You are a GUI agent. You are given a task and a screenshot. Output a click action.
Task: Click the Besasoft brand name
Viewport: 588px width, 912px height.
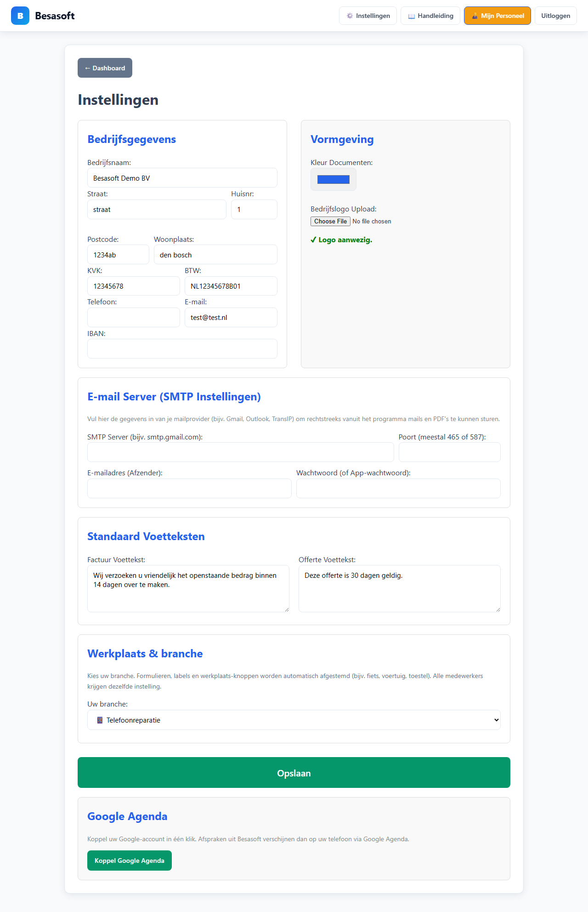point(55,16)
